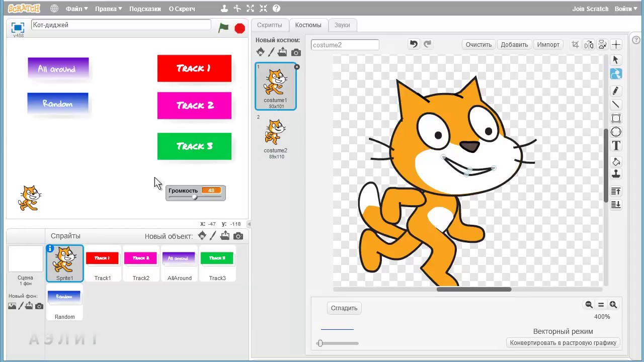Create new sprite from camera
This screenshot has height=362, width=644.
click(238, 236)
